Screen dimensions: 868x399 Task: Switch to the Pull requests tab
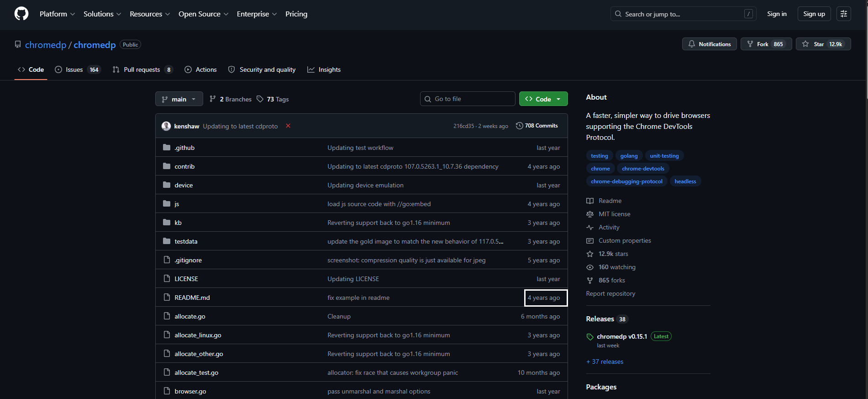pos(142,69)
